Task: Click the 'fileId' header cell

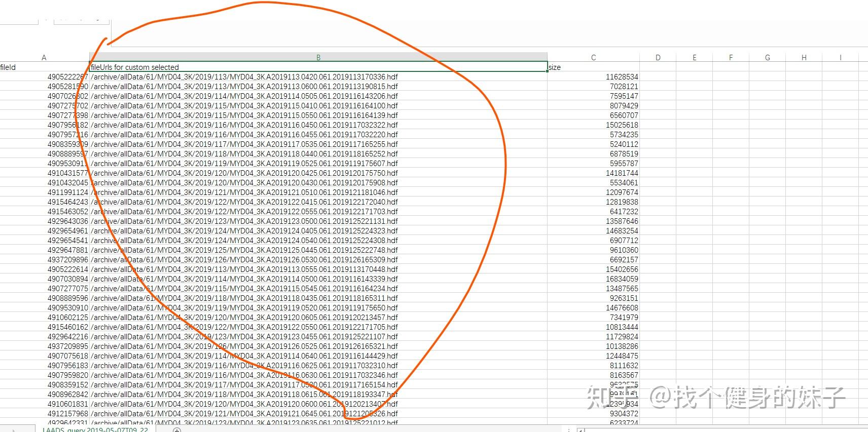Action: (44, 67)
